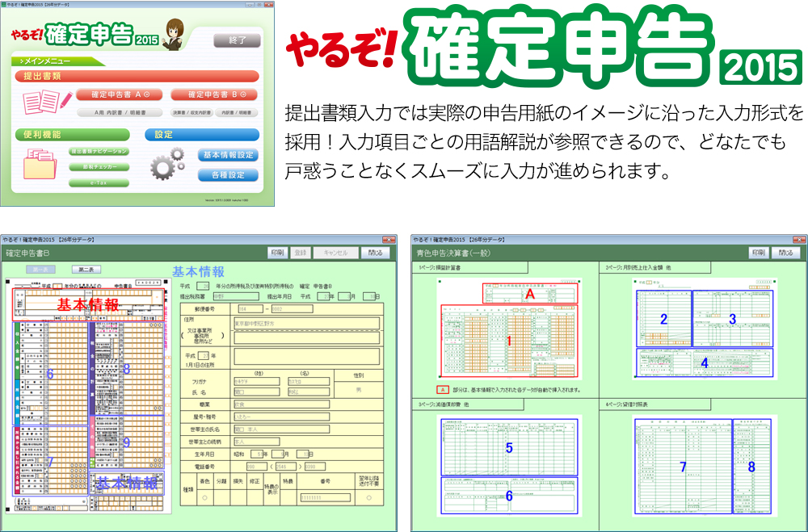This screenshot has width=808, height=532.
Task: Click the 提出税務署 input field
Action: [236, 296]
